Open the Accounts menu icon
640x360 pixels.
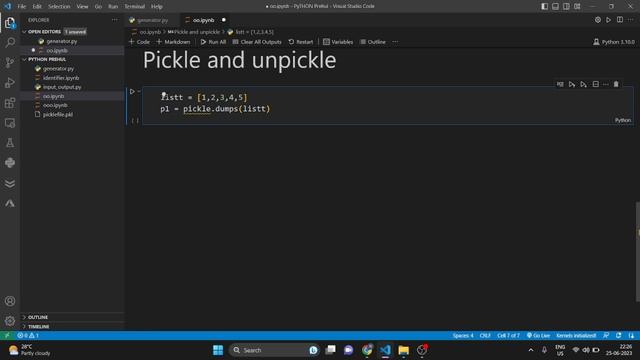10,301
